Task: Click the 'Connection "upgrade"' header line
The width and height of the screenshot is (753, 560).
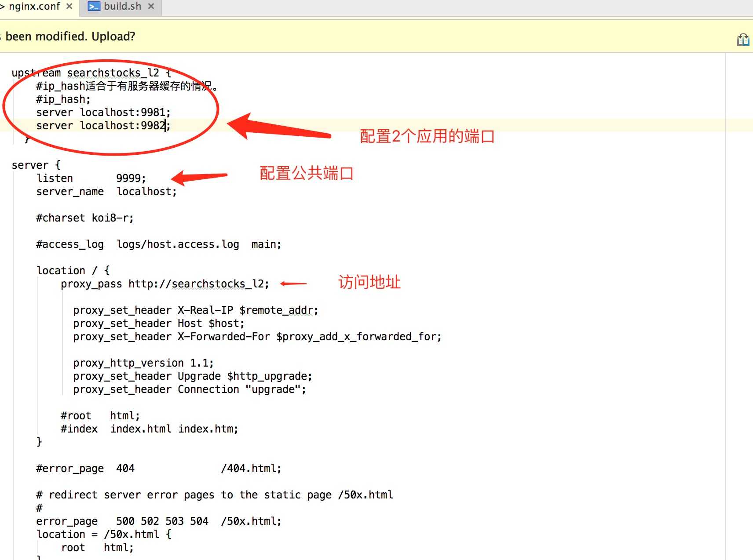Action: pos(190,389)
